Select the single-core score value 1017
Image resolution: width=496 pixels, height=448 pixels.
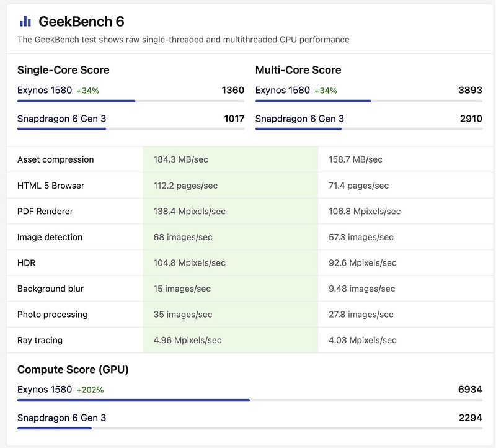point(234,119)
